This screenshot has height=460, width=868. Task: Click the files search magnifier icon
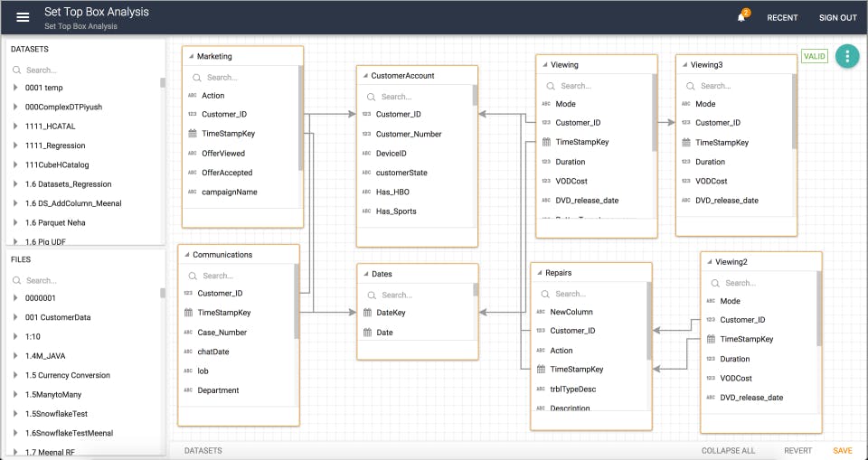pyautogui.click(x=16, y=281)
